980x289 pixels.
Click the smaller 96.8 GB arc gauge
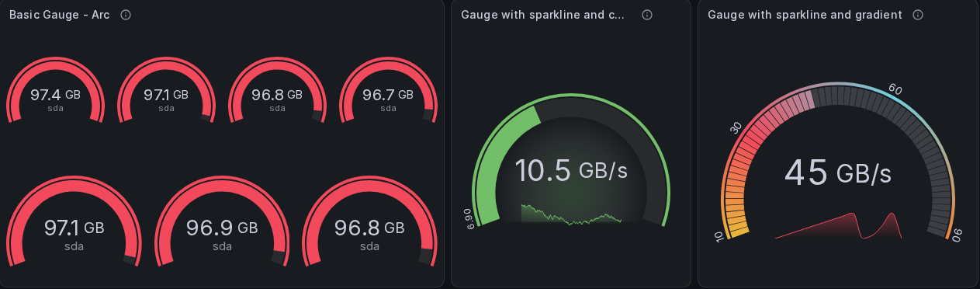pyautogui.click(x=277, y=90)
